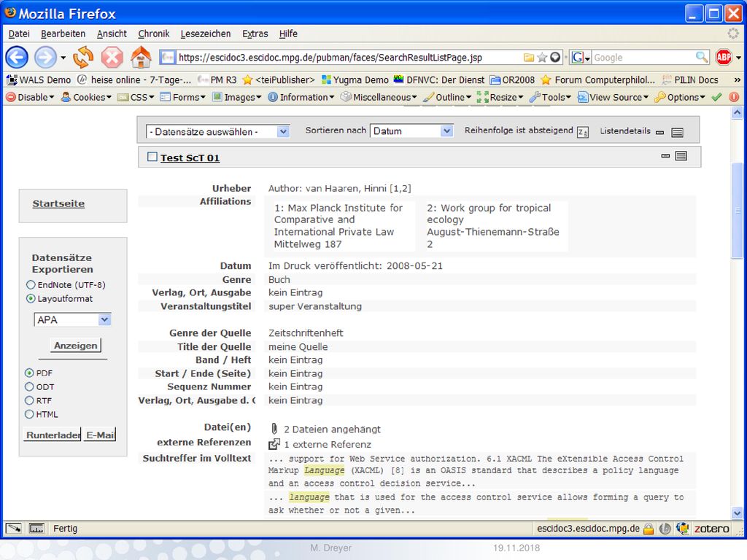Open the Extras menu
Viewport: 747px width, 560px height.
click(x=255, y=34)
